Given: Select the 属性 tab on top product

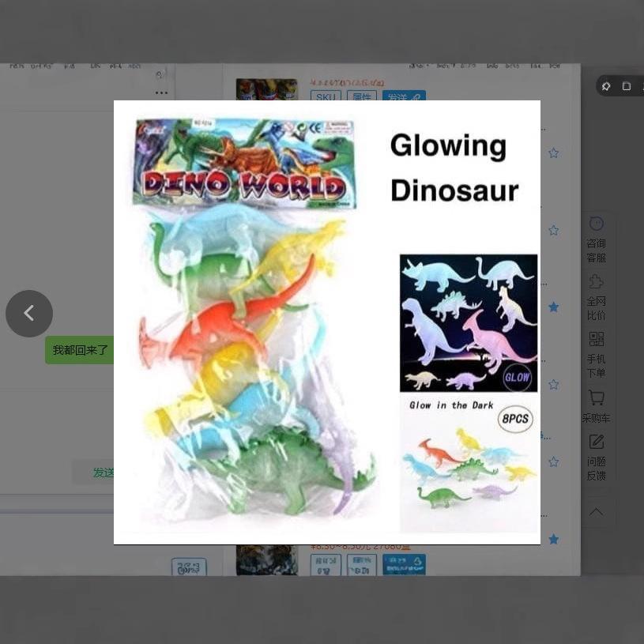Looking at the screenshot, I should (361, 97).
